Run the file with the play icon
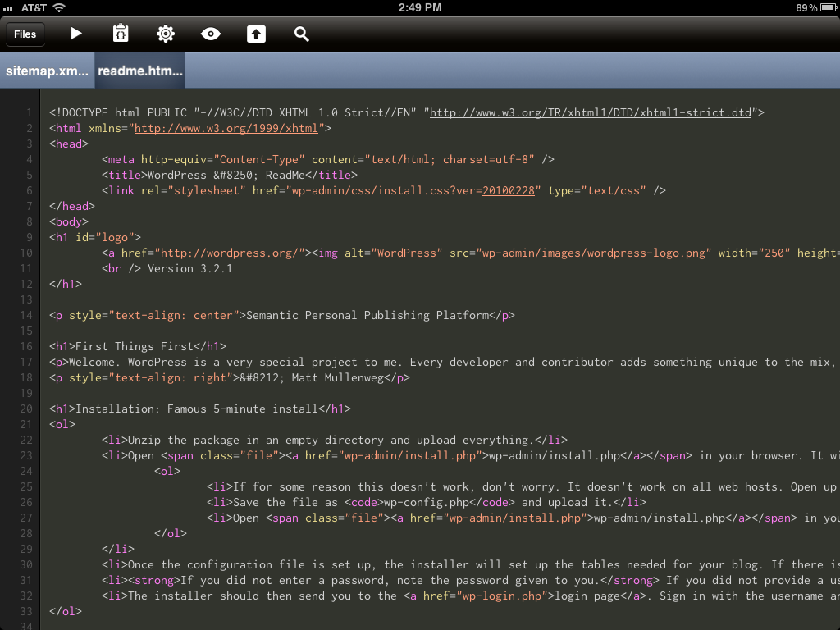 76,34
